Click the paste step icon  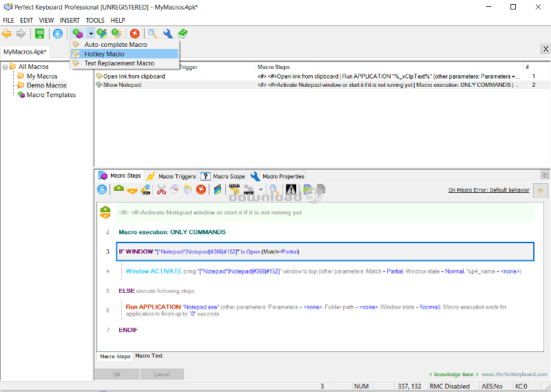click(x=187, y=190)
